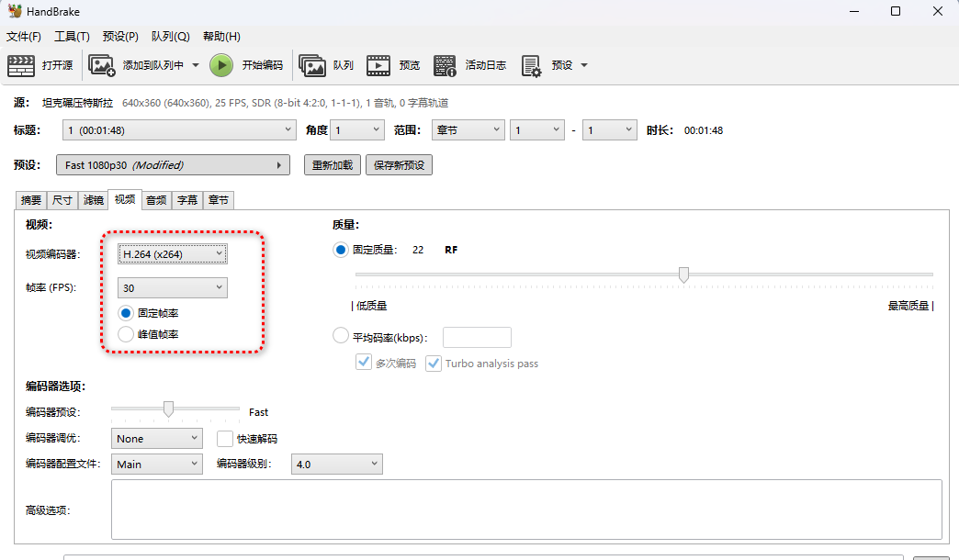959x560 pixels.
Task: Expand the Add to Queue dropdown arrow
Action: [196, 65]
